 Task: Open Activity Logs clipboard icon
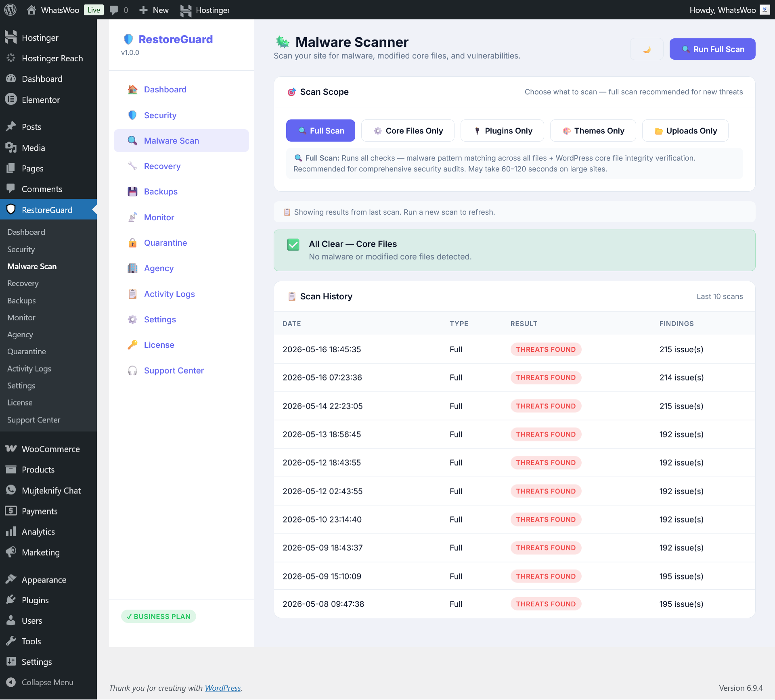click(x=132, y=294)
